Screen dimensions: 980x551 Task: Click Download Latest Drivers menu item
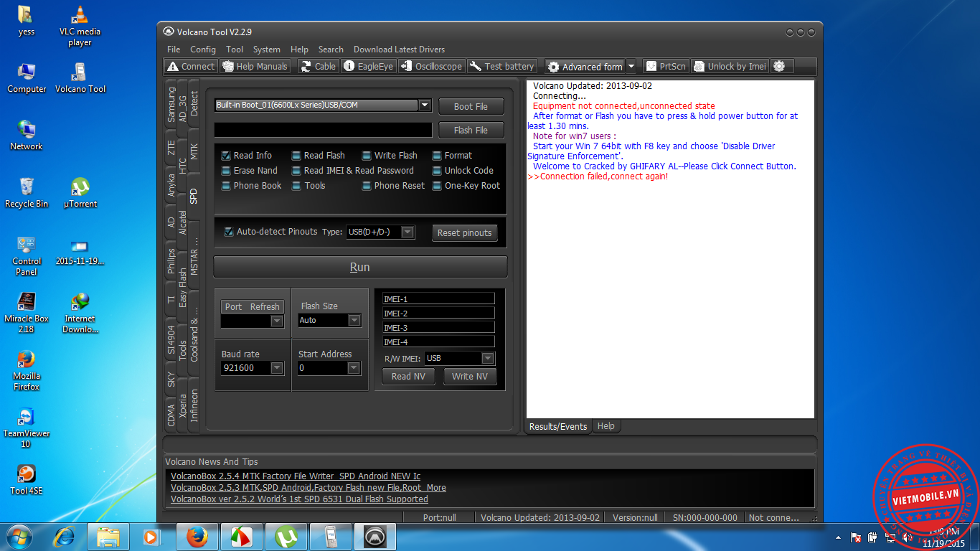coord(399,50)
